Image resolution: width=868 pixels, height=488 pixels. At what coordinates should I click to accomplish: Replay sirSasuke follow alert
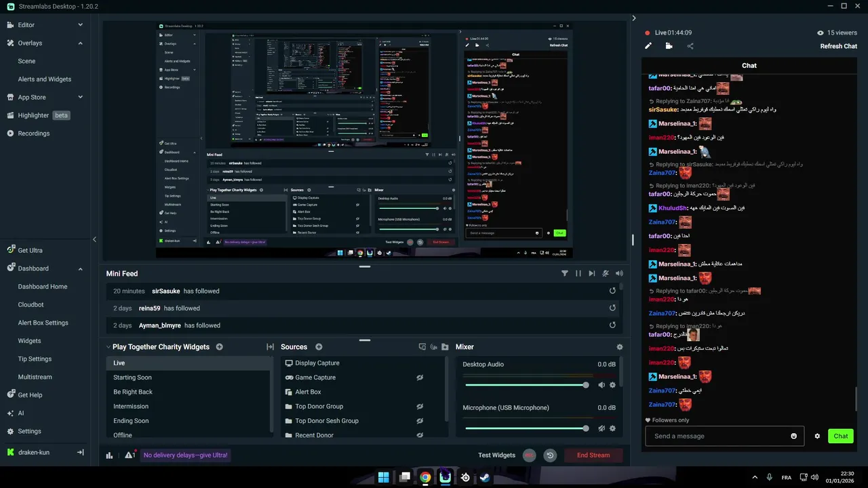[x=612, y=291]
